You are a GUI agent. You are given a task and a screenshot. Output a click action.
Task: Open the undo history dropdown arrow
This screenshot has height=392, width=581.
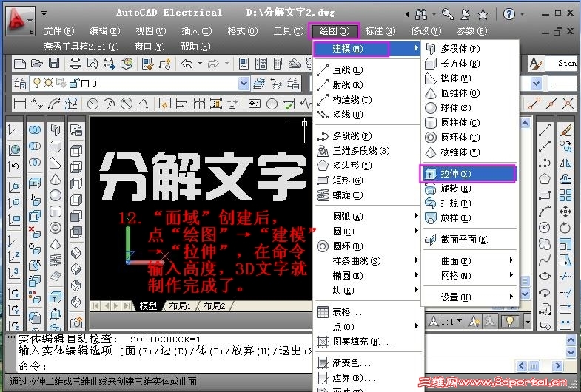click(x=200, y=64)
